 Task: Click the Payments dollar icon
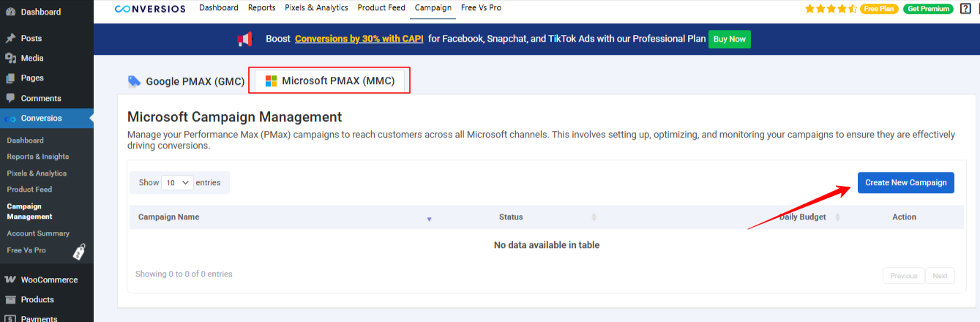click(x=10, y=318)
